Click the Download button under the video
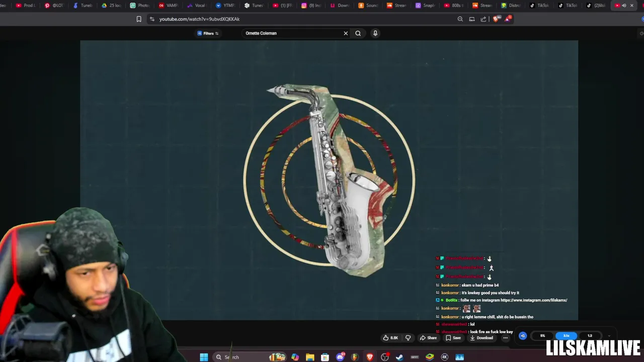This screenshot has height=362, width=644. (x=481, y=338)
